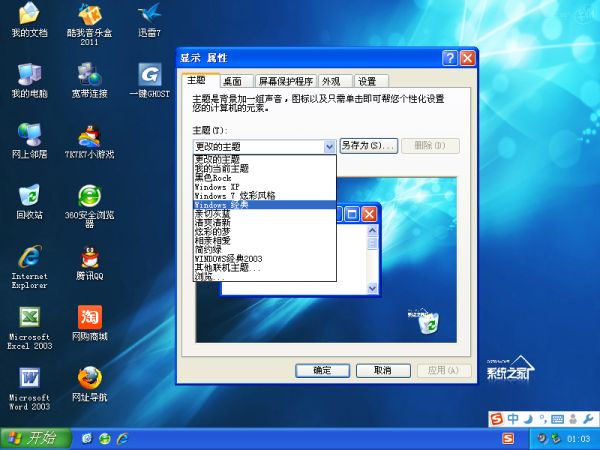Click the 开始 Start button
The image size is (600, 450).
pyautogui.click(x=35, y=438)
